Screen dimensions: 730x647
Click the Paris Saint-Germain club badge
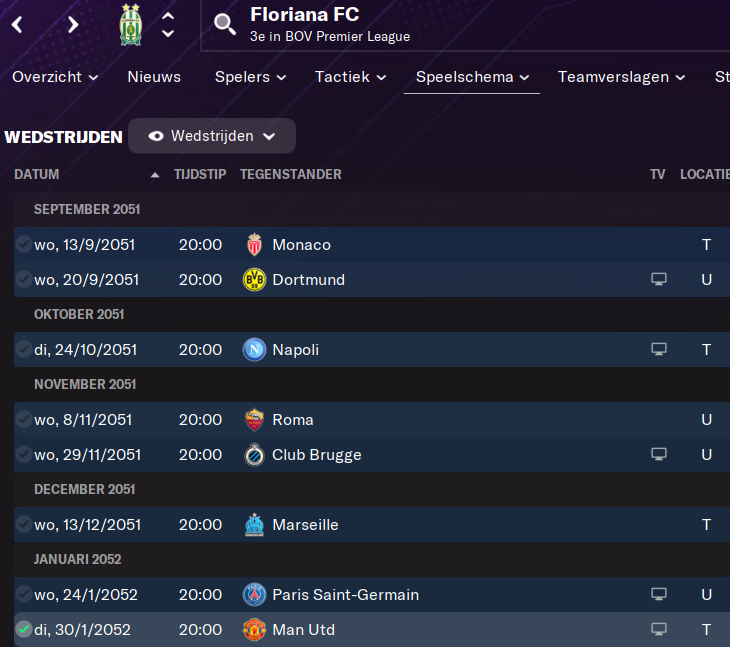click(255, 595)
